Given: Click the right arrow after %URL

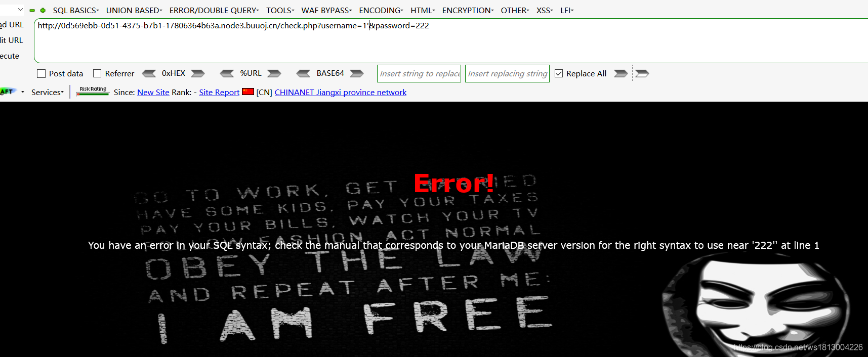Looking at the screenshot, I should 274,74.
